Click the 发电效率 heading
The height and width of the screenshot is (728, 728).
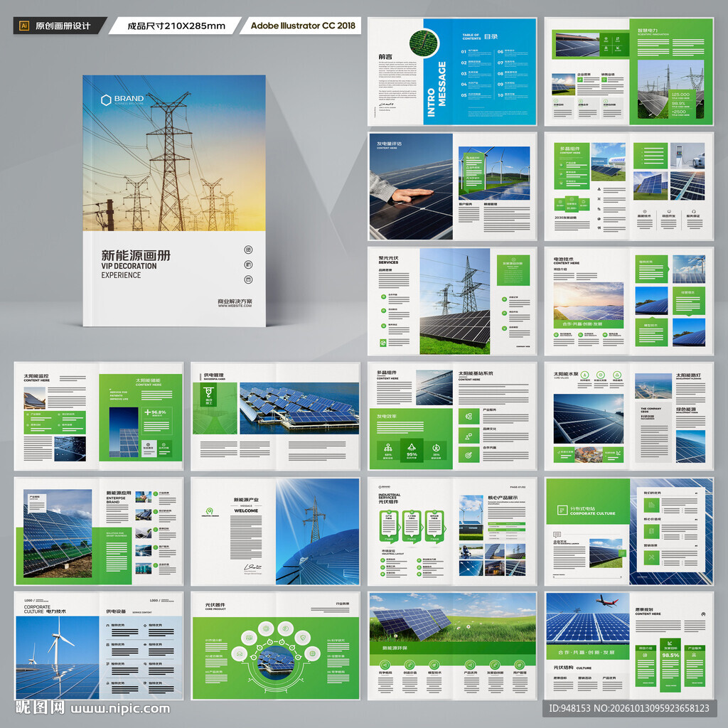pyautogui.click(x=387, y=416)
